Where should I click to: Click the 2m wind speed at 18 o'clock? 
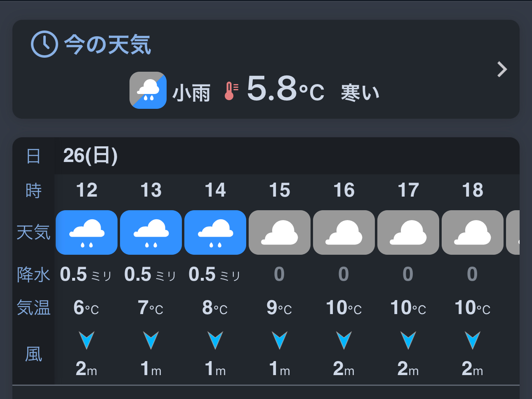(472, 368)
